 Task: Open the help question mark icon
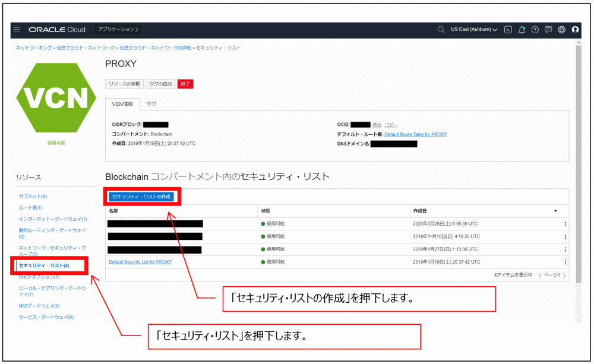[535, 30]
